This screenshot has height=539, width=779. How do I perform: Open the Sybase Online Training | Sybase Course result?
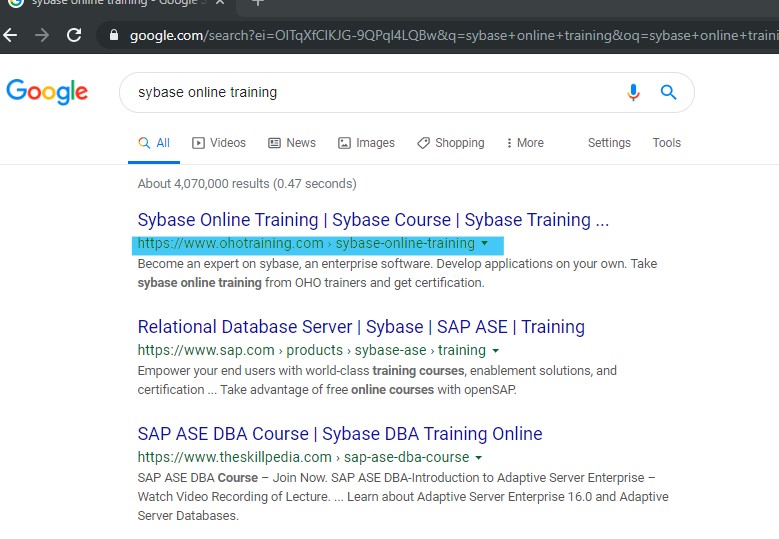coord(373,220)
